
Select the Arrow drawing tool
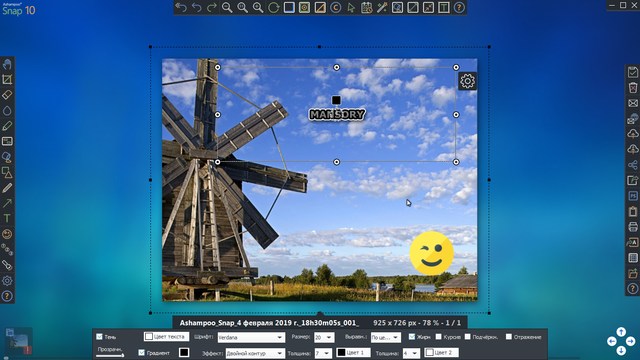[x=7, y=203]
